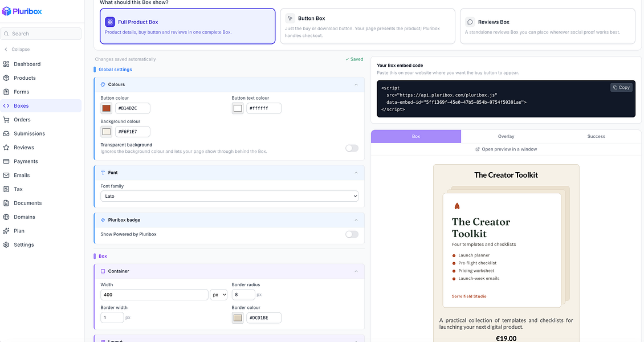Click the Button text colour swatch
644x342 pixels.
(x=238, y=108)
